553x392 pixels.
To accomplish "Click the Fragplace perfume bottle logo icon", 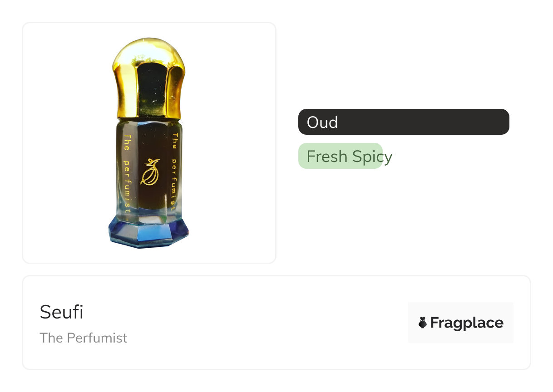I will click(x=423, y=323).
